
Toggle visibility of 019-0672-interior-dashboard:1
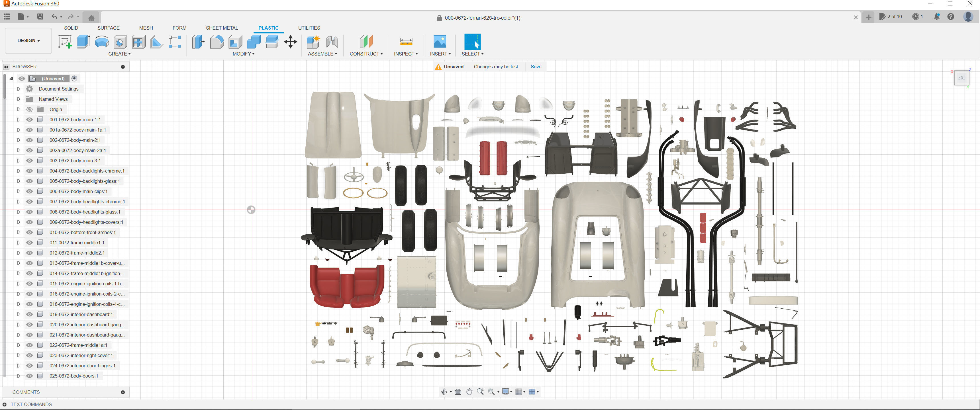pos(29,315)
